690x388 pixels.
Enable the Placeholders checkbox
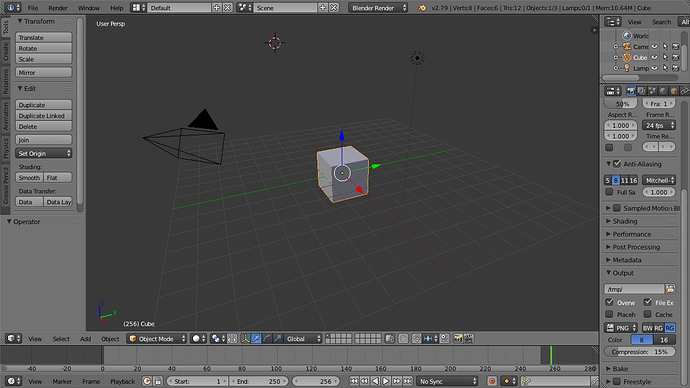pyautogui.click(x=609, y=314)
